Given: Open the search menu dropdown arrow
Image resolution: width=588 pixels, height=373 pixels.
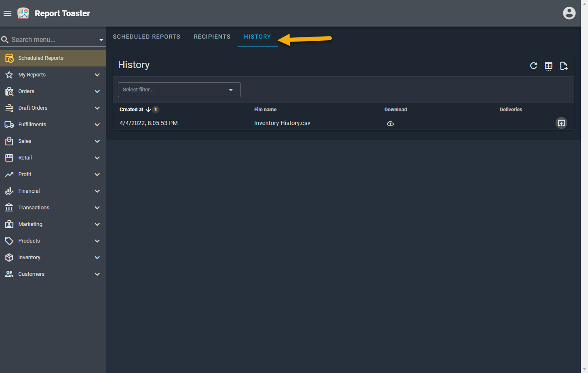Looking at the screenshot, I should click(x=101, y=40).
